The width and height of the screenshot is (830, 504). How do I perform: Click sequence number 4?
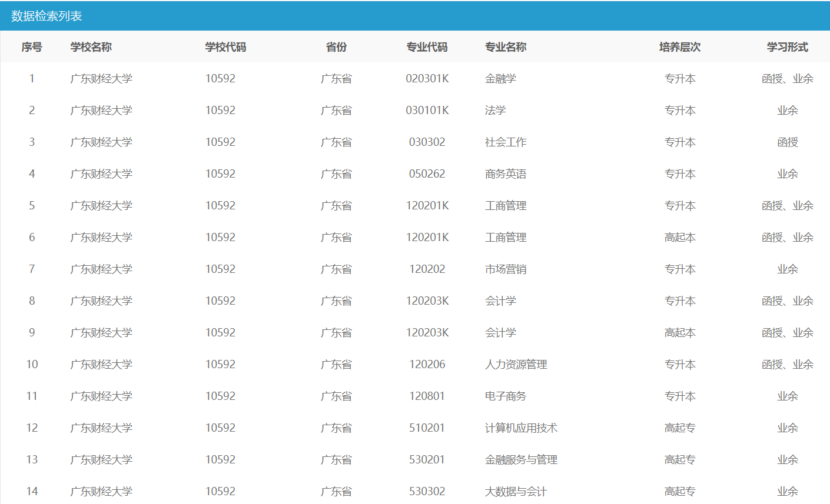point(32,174)
